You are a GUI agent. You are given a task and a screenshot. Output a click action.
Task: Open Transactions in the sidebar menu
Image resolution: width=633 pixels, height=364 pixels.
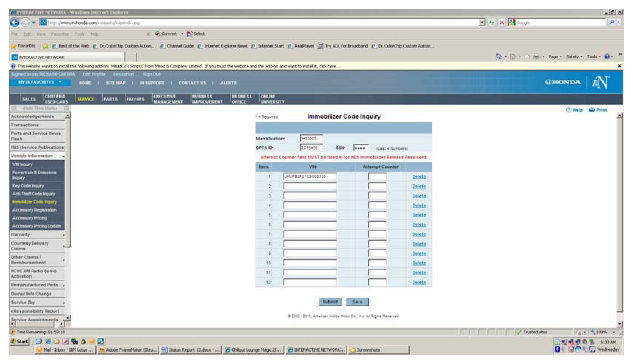tap(37, 125)
